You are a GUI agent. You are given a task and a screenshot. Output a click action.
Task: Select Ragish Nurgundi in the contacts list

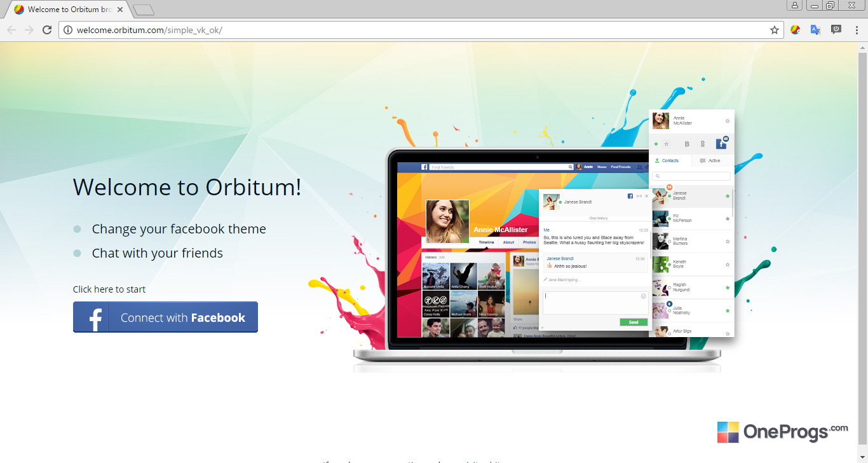[691, 287]
